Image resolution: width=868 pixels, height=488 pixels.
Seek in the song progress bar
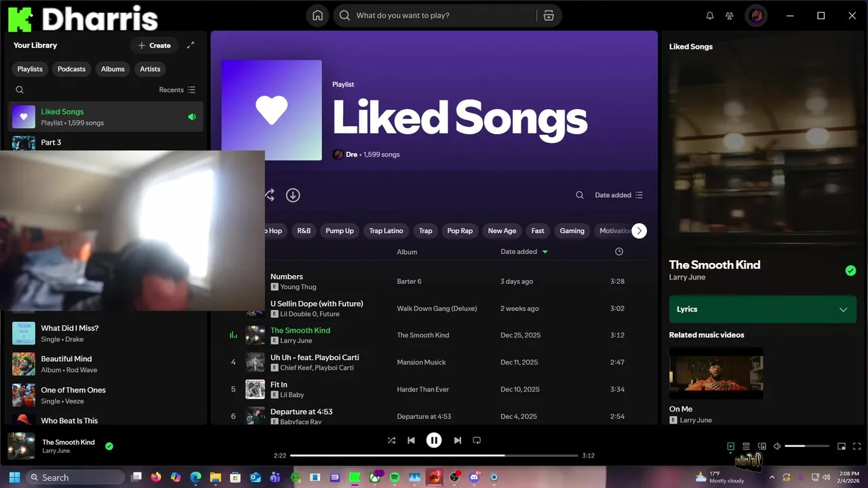pos(434,455)
